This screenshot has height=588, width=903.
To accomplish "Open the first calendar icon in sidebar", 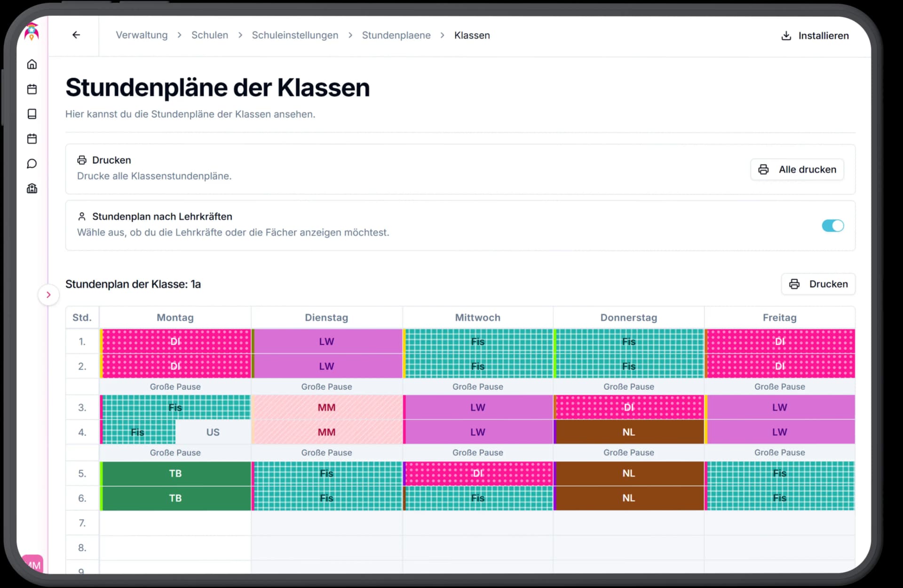I will click(32, 89).
